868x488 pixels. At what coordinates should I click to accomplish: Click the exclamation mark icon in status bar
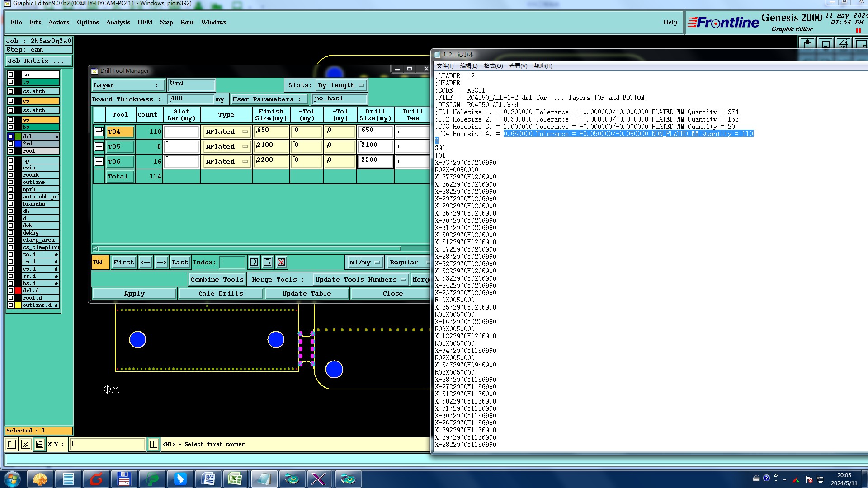coord(154,444)
